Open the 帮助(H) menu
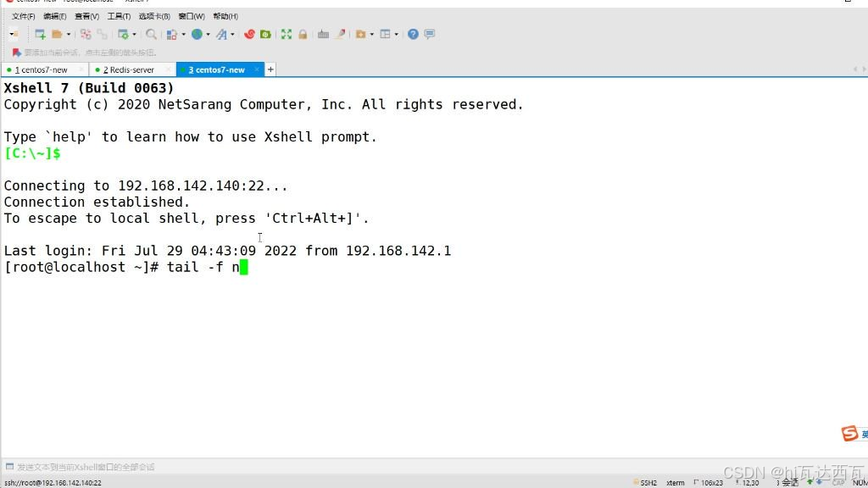This screenshot has height=488, width=868. (x=225, y=17)
